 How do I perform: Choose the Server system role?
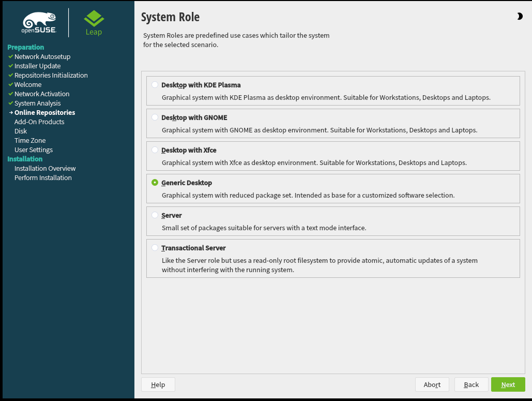click(155, 215)
